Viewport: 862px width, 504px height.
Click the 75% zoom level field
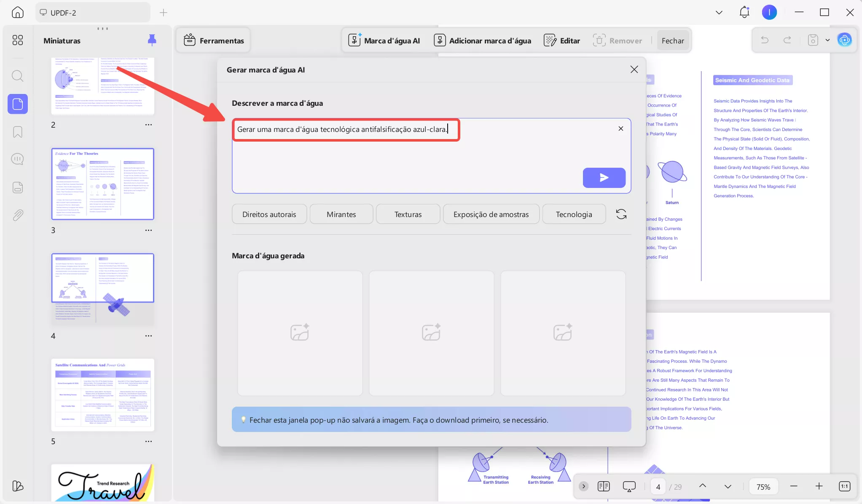click(763, 486)
